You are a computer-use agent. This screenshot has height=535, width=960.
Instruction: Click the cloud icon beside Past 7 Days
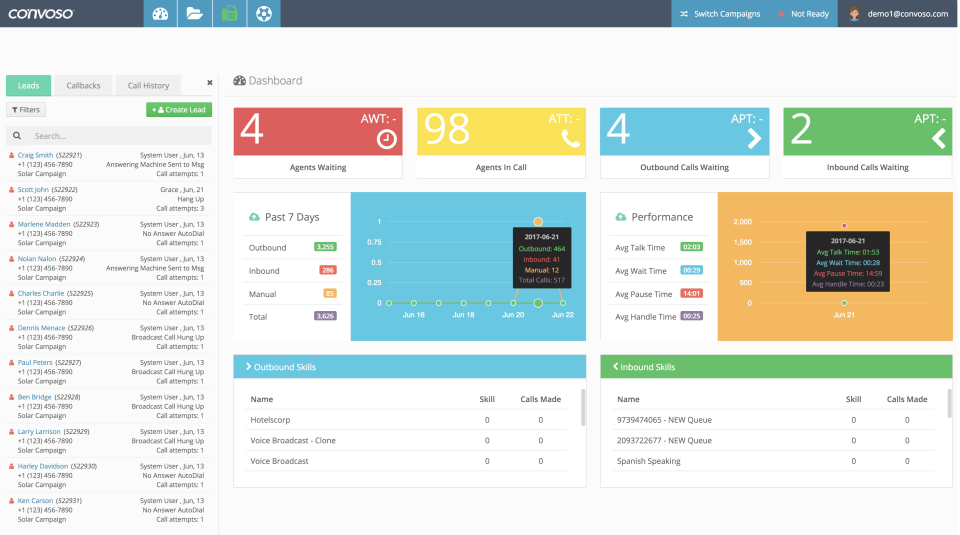click(254, 217)
